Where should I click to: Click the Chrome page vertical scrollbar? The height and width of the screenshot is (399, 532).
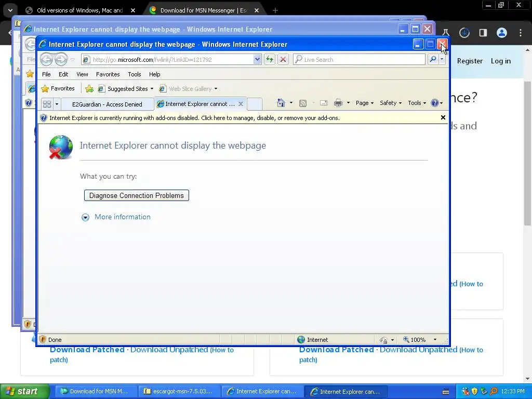527,153
